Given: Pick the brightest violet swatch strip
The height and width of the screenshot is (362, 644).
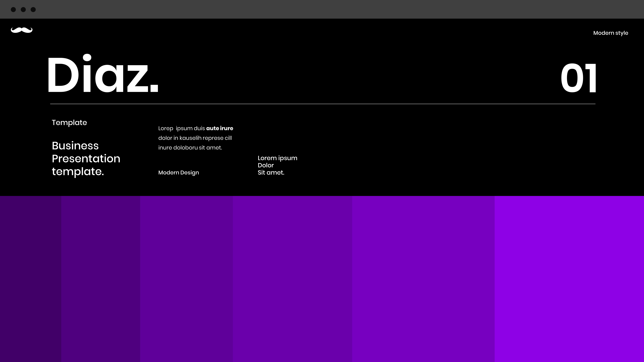Looking at the screenshot, I should [569, 279].
